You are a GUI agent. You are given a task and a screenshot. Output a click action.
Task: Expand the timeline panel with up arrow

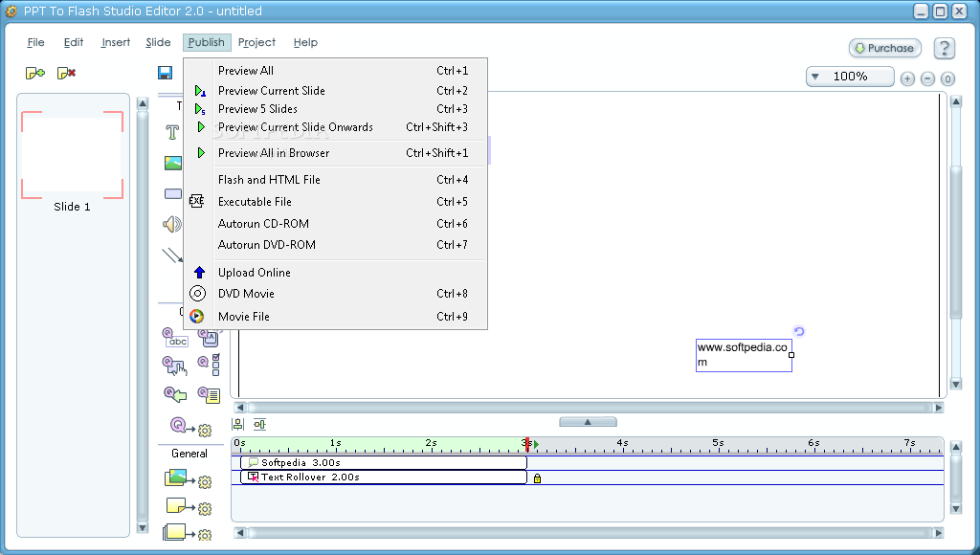pyautogui.click(x=588, y=422)
